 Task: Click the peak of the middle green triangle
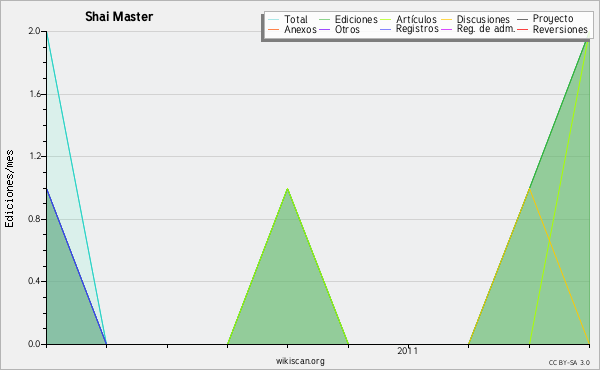pyautogui.click(x=287, y=189)
